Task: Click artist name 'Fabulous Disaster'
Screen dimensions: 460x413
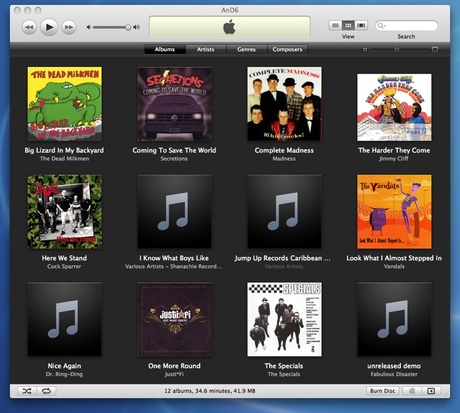Action: coord(394,374)
